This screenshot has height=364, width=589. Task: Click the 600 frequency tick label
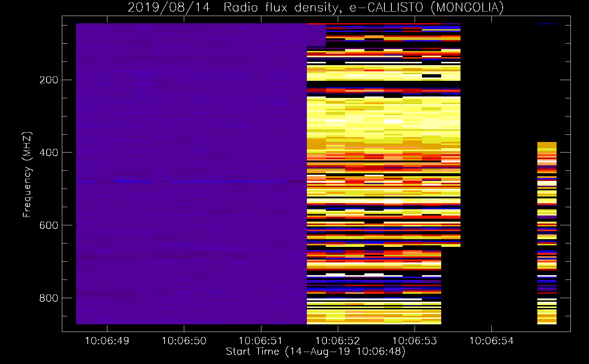click(49, 225)
